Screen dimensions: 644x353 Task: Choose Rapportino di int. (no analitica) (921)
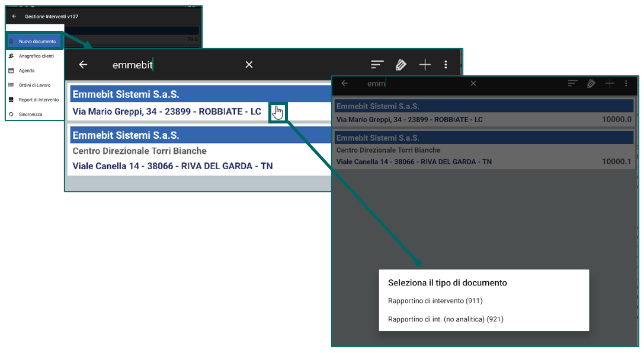(446, 319)
